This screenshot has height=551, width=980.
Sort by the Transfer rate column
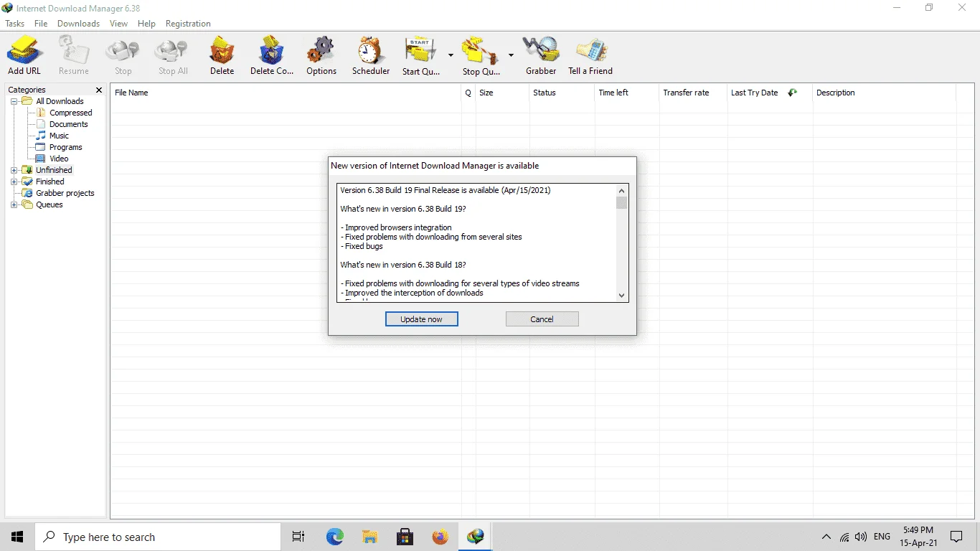click(693, 93)
